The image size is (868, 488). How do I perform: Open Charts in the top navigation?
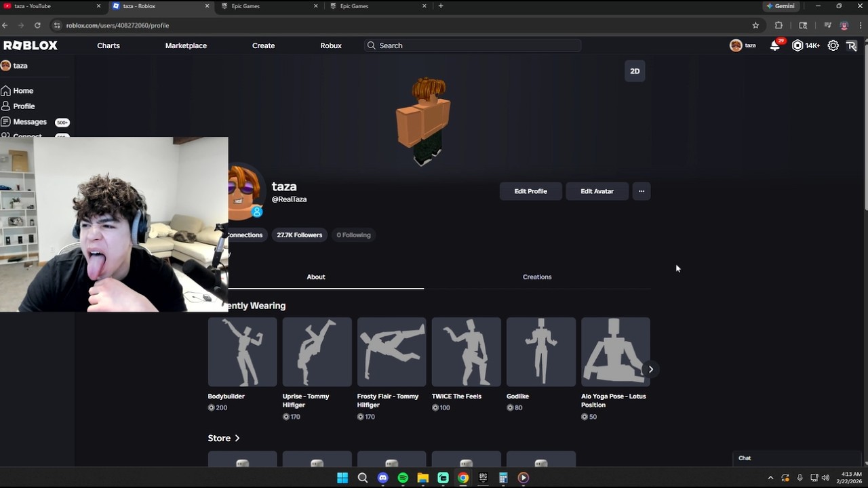[x=108, y=45]
